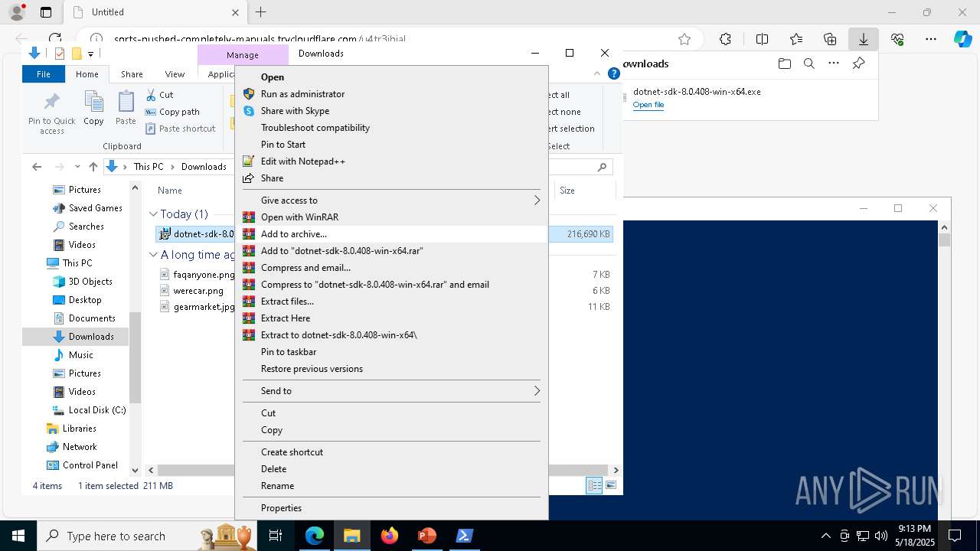Open the File tab in Explorer
The height and width of the screenshot is (551, 980).
click(x=44, y=74)
